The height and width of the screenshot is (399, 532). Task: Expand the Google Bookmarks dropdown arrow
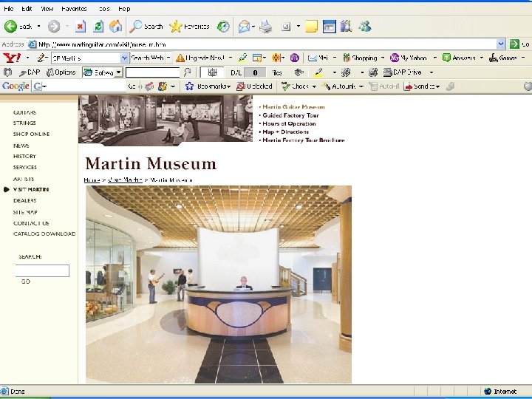(229, 86)
